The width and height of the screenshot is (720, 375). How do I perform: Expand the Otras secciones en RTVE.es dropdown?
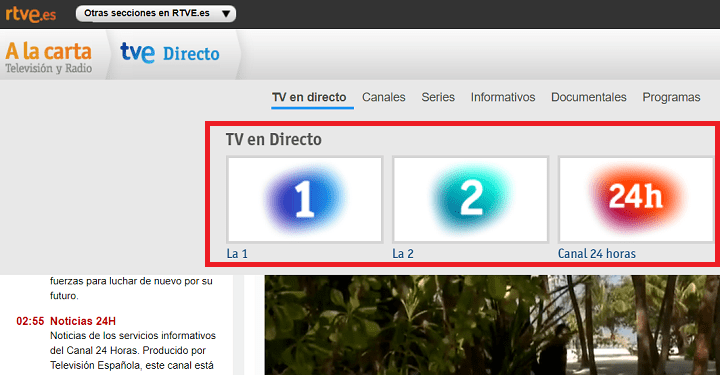click(156, 13)
